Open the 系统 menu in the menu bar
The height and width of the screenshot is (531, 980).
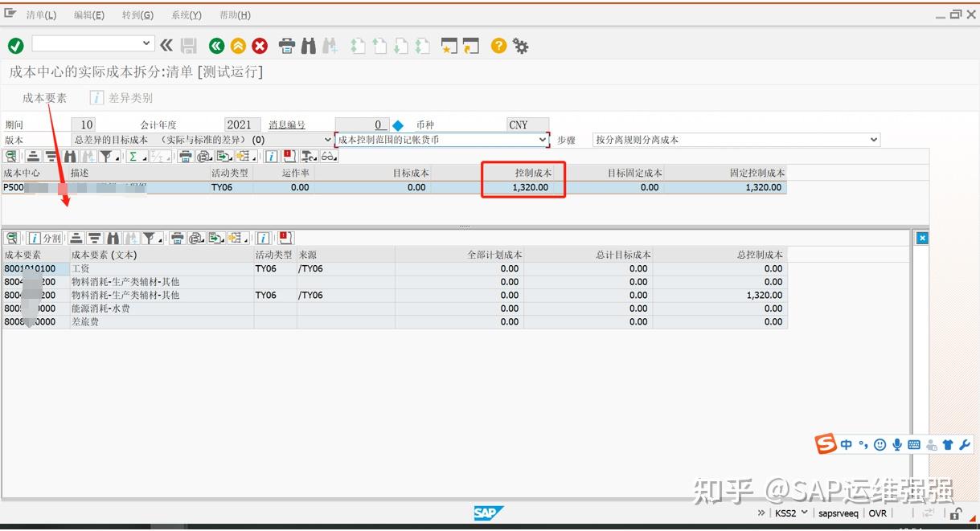pyautogui.click(x=186, y=14)
